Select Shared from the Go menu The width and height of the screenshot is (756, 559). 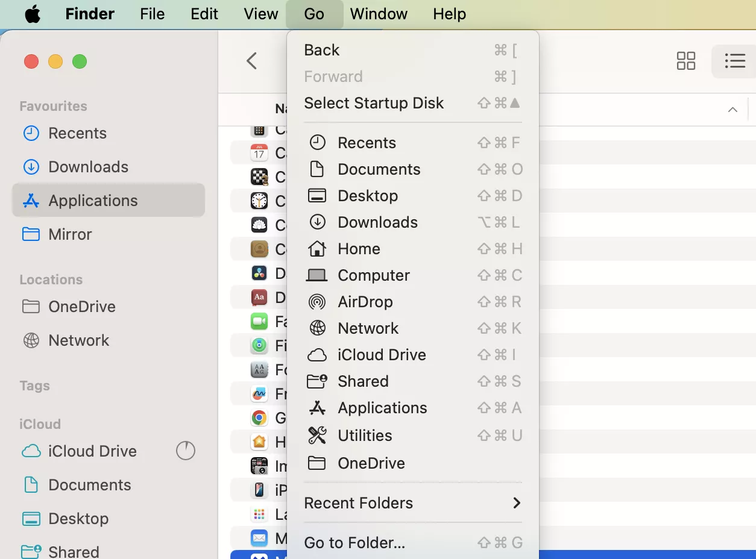click(363, 381)
